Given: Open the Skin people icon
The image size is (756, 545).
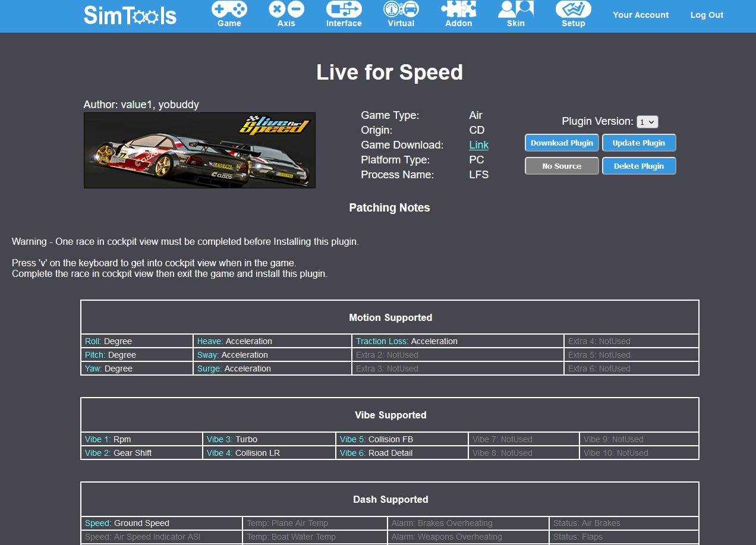Looking at the screenshot, I should 516,10.
